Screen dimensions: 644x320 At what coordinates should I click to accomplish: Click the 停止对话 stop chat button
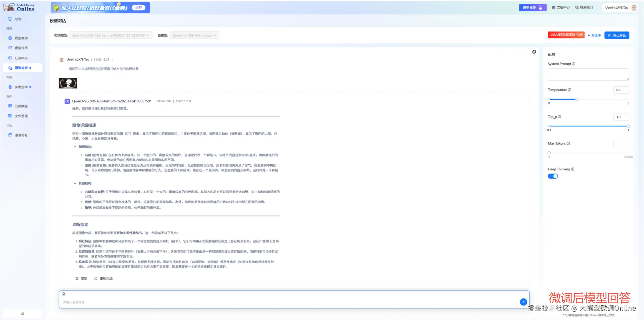coord(617,35)
